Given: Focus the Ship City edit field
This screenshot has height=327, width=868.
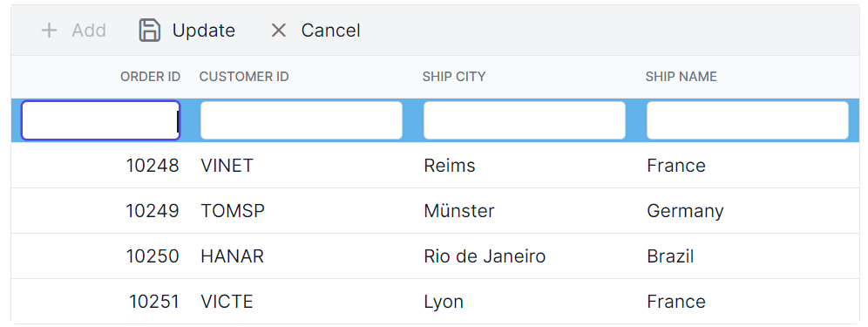Looking at the screenshot, I should (x=525, y=120).
